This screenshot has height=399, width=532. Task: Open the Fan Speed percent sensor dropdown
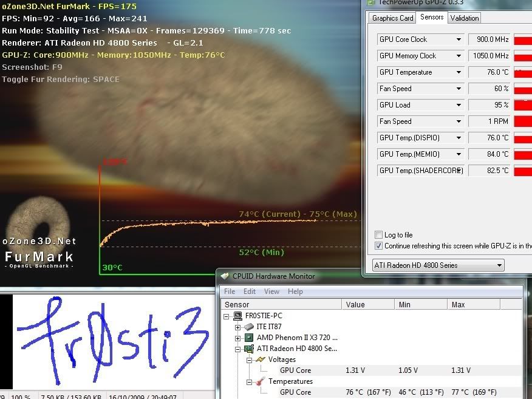459,89
